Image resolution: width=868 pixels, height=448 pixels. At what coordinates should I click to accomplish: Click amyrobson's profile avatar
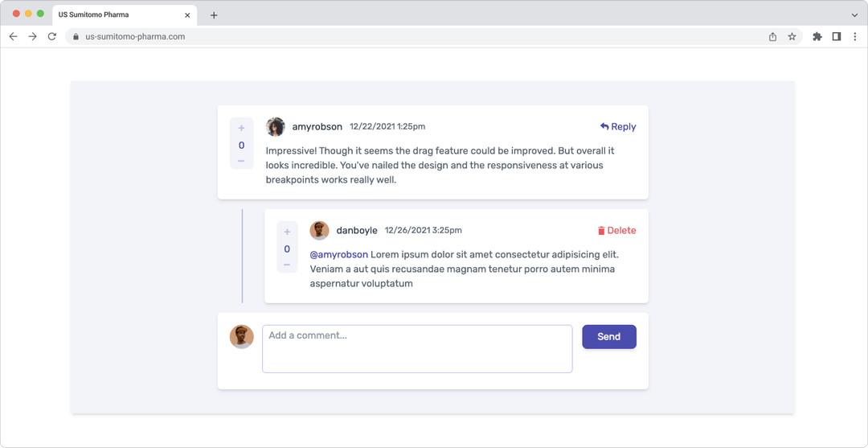pyautogui.click(x=276, y=126)
